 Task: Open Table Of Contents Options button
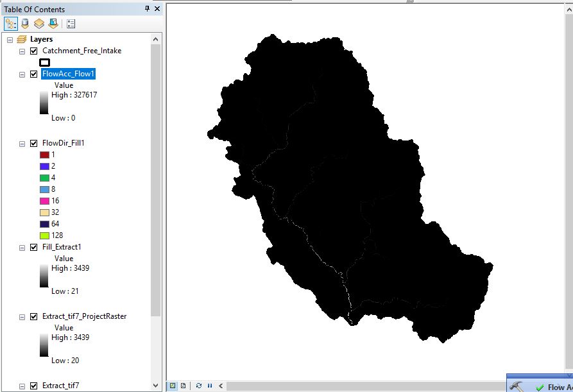[71, 24]
